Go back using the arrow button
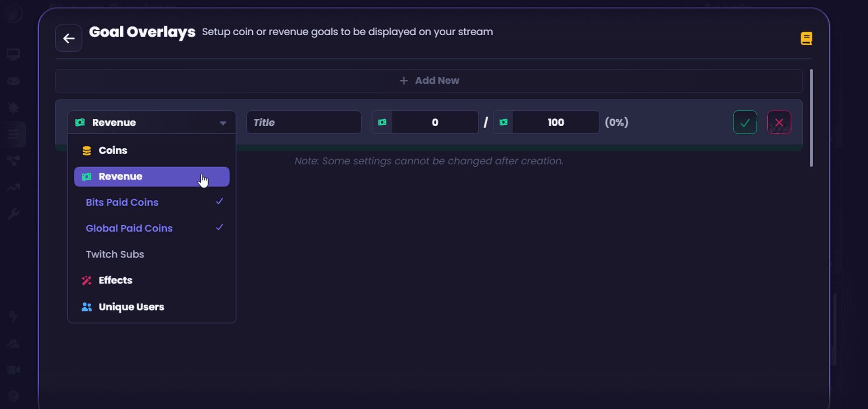The height and width of the screenshot is (409, 868). 69,38
